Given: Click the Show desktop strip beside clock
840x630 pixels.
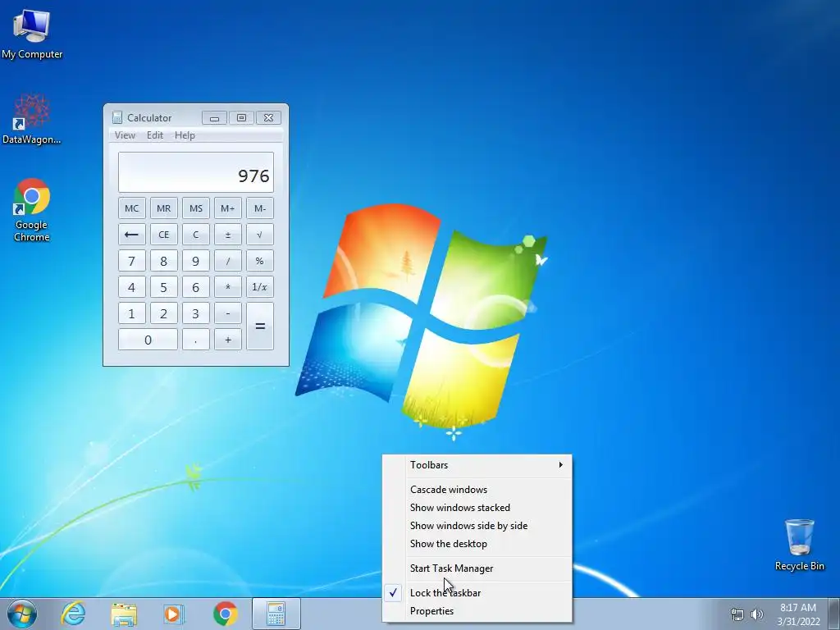Looking at the screenshot, I should point(834,614).
